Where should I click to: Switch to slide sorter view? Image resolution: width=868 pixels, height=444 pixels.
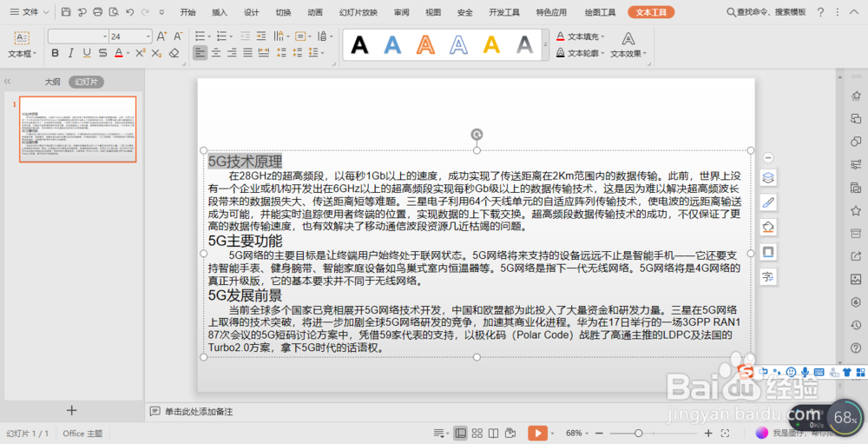(477, 433)
